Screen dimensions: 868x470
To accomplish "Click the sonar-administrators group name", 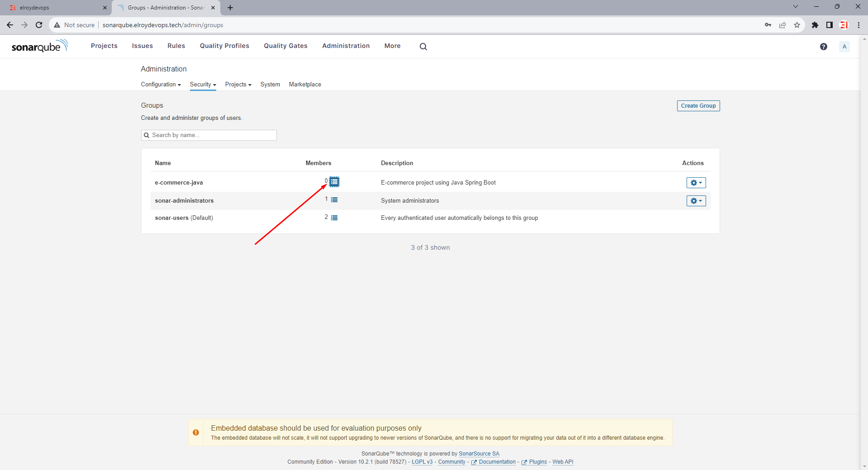I will 184,201.
